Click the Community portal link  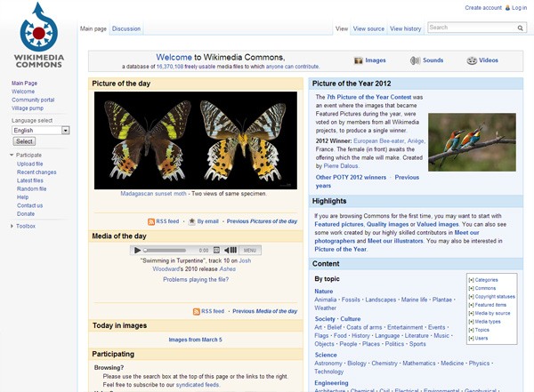(x=33, y=100)
